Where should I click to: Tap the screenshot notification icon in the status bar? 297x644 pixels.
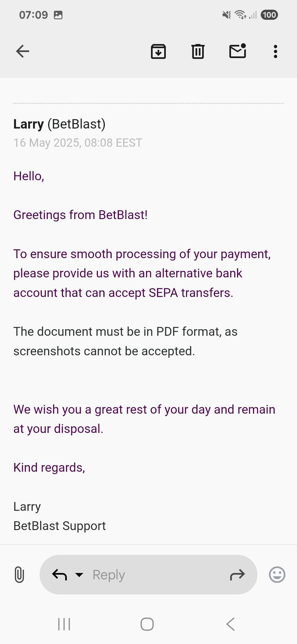[x=58, y=15]
